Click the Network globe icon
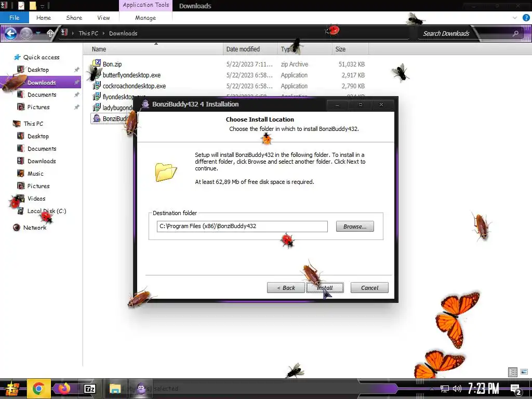The image size is (532, 399). pos(16,228)
